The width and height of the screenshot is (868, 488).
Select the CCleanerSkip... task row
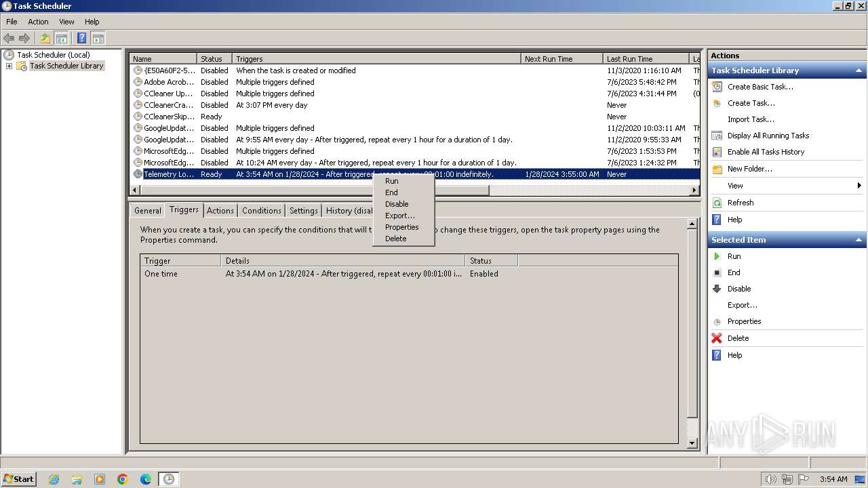click(x=414, y=117)
